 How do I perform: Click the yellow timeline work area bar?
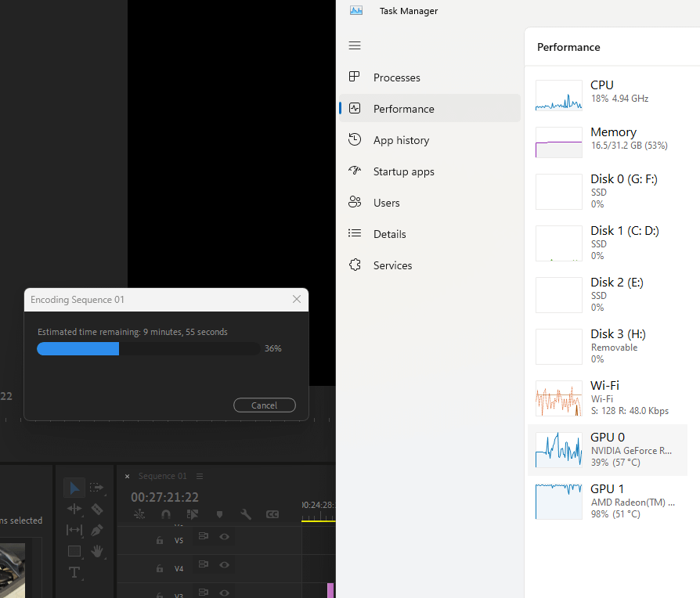tap(319, 521)
